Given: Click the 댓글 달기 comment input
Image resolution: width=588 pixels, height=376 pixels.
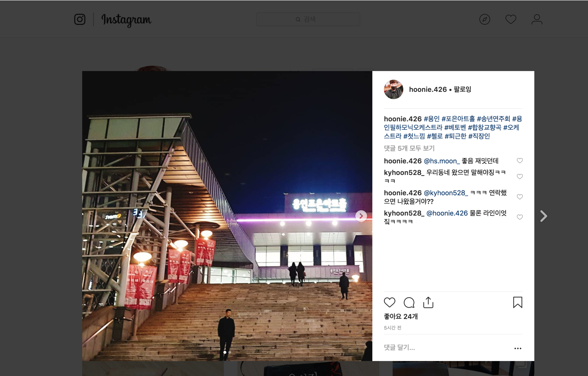Looking at the screenshot, I should [x=446, y=348].
